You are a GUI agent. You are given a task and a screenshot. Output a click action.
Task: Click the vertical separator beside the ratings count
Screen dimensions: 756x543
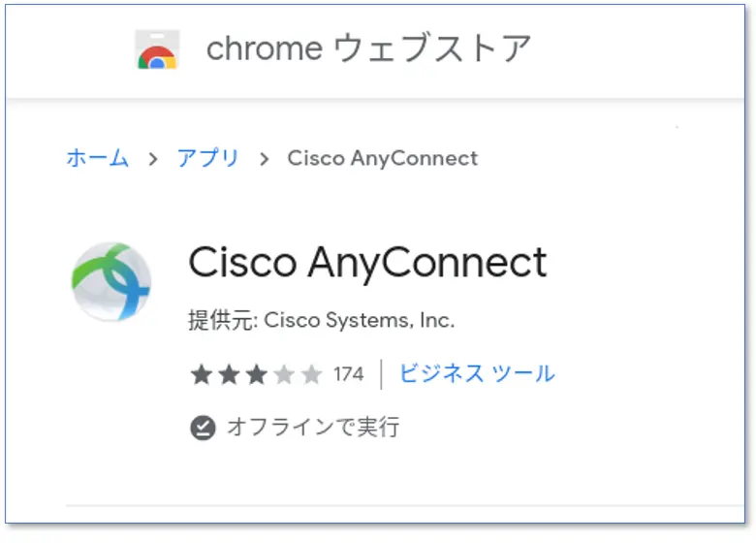[x=381, y=374]
